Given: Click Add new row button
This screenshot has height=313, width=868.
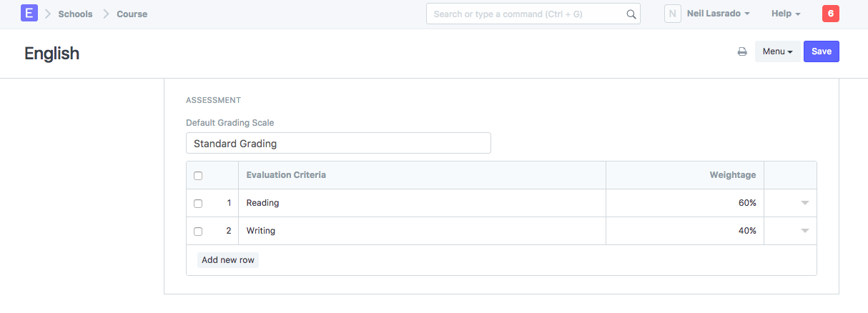Looking at the screenshot, I should 228,260.
